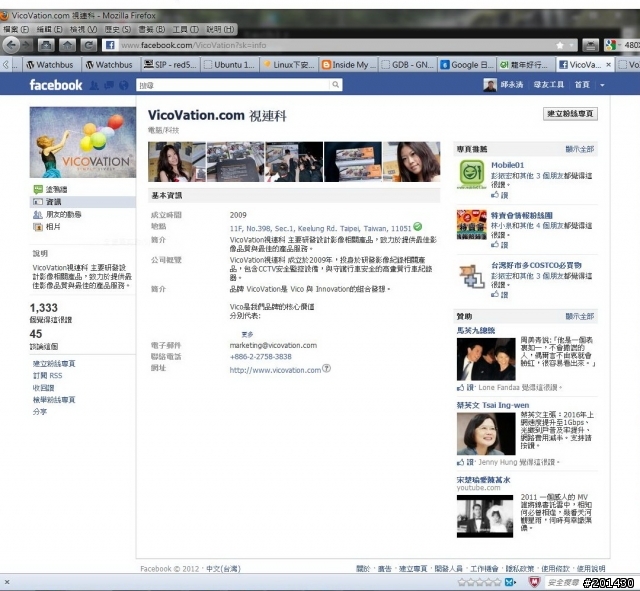The height and width of the screenshot is (591, 640).
Task: Click the Home icon in Firefox toolbar
Action: (x=67, y=45)
